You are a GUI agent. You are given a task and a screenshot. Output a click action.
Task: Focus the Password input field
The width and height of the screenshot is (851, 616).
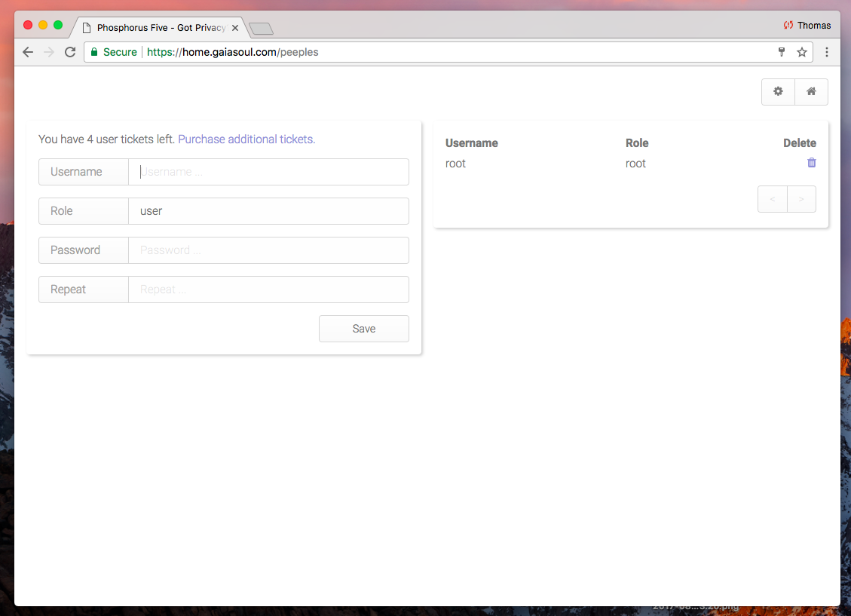(268, 250)
